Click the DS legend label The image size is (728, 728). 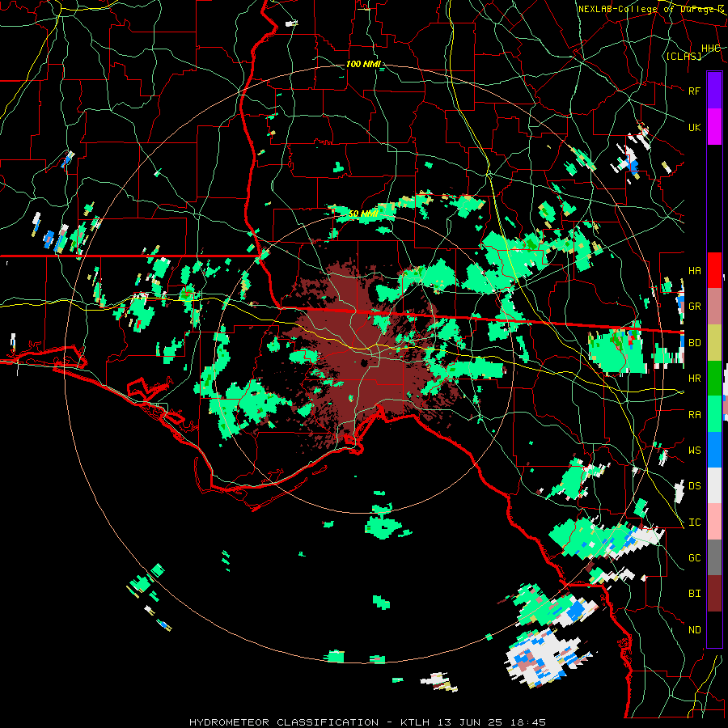(694, 486)
